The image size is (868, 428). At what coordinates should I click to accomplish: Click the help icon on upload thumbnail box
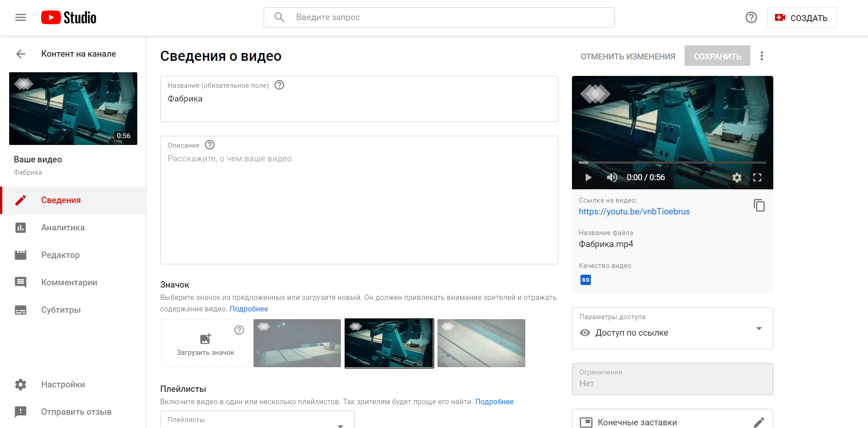pos(239,330)
